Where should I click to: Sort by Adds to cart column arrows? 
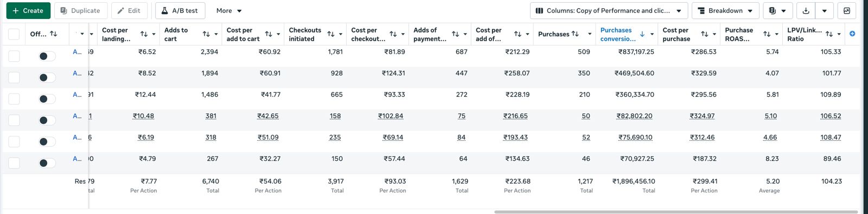click(206, 34)
